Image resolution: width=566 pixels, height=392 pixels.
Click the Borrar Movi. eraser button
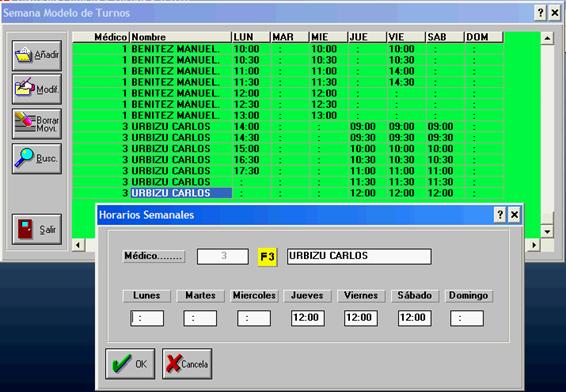click(37, 124)
